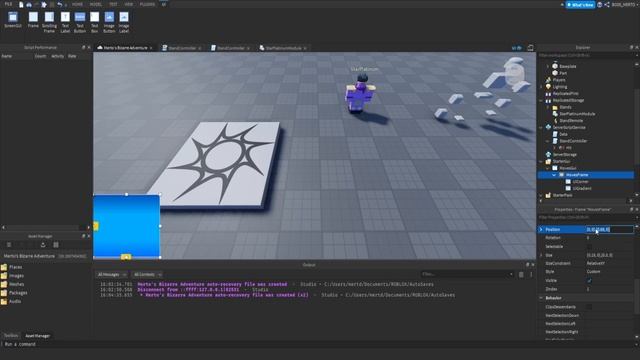Viewport: 640px width, 360px height.
Task: Open the share icon near username
Action: [607, 4]
